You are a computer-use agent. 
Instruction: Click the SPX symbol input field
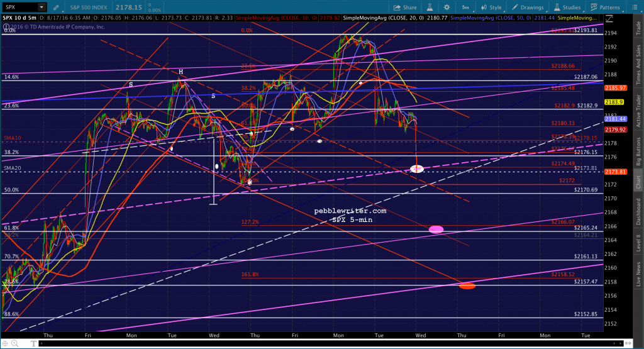19,7
